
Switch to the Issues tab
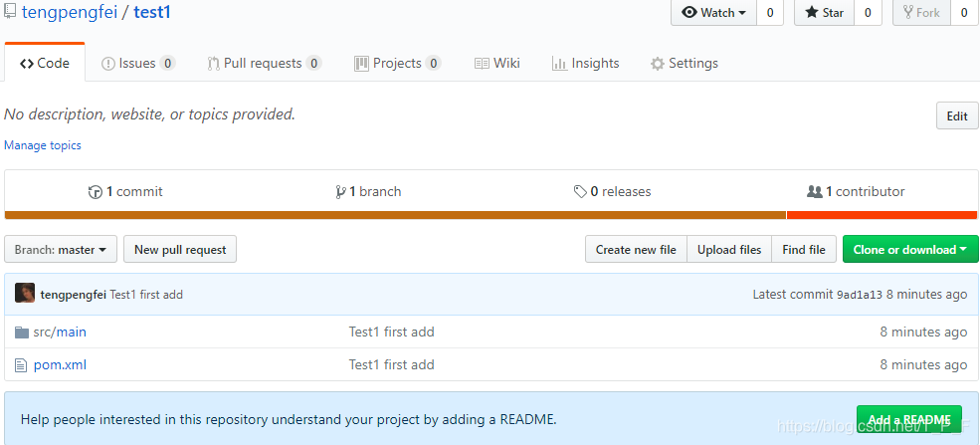pos(138,63)
